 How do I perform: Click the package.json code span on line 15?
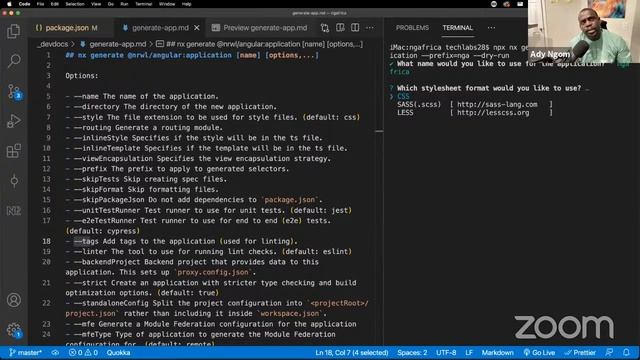click(x=290, y=200)
